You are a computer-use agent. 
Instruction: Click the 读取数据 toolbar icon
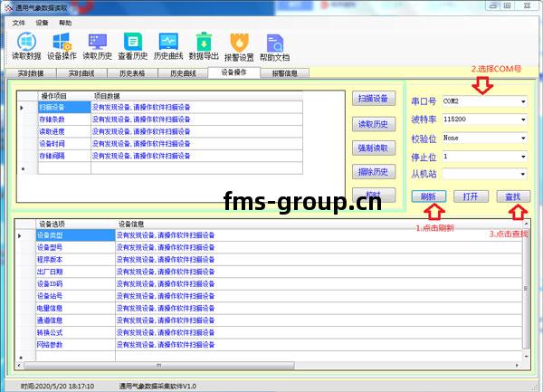tap(27, 43)
